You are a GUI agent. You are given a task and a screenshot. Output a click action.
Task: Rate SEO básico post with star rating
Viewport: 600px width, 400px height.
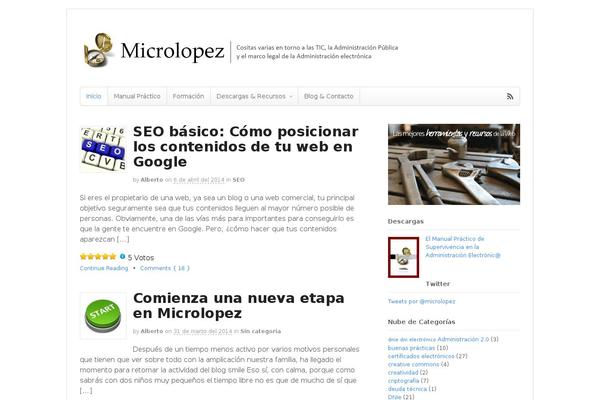[98, 256]
